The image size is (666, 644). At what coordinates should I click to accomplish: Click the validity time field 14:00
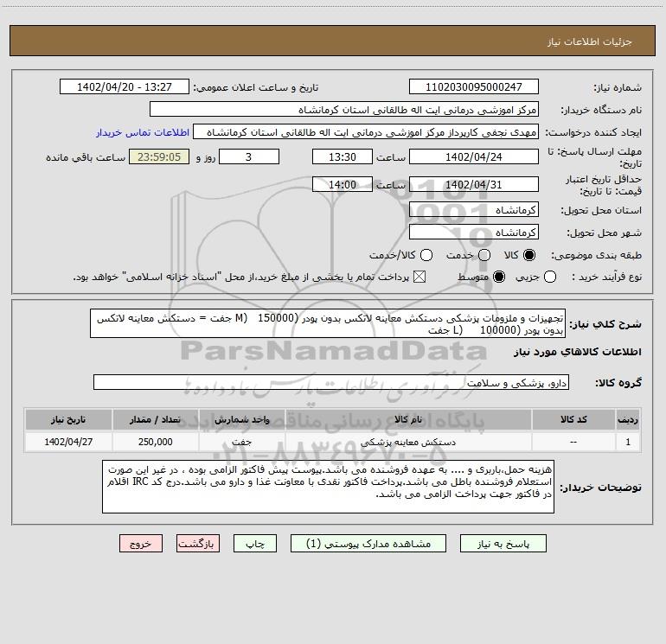343,185
